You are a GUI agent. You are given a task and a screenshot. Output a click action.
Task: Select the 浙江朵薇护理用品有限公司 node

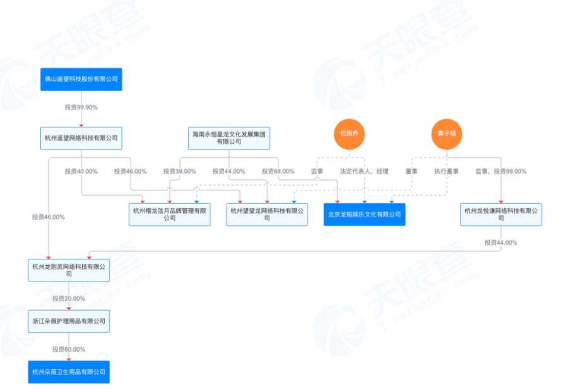[69, 321]
